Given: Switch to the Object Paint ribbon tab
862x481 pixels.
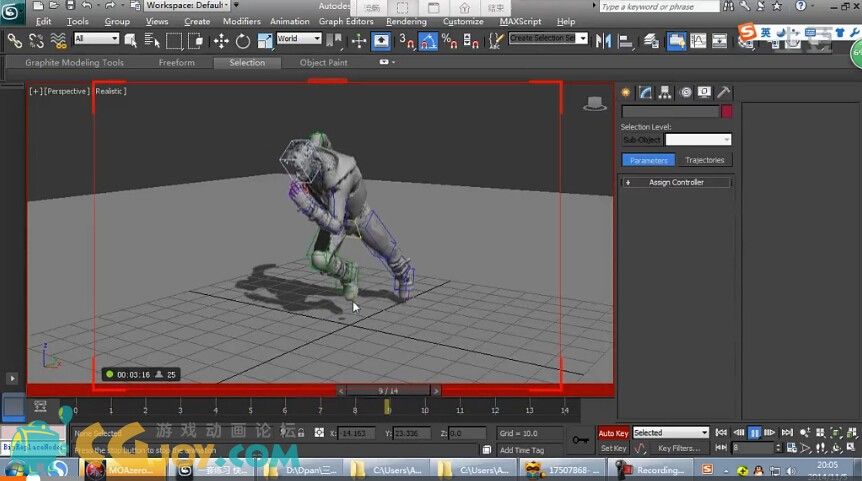Looking at the screenshot, I should (x=323, y=63).
